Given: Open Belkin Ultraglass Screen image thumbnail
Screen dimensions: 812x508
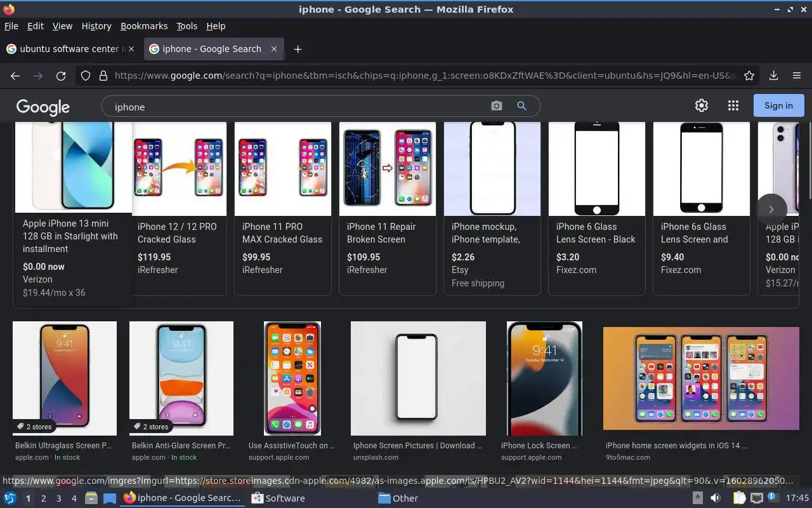Looking at the screenshot, I should point(65,378).
